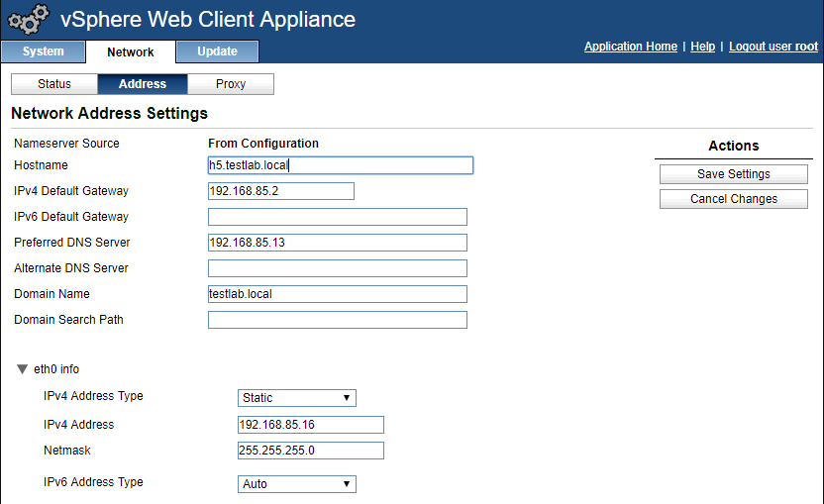Screen dimensions: 824x504
Task: Open the Help link
Action: [702, 47]
